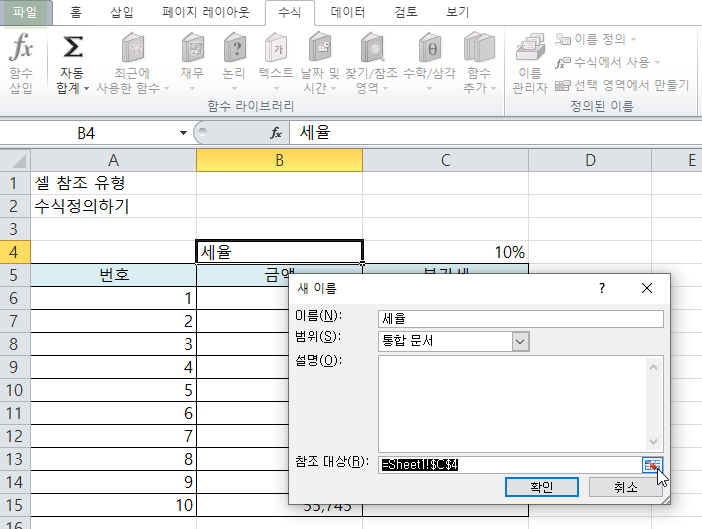
Task: Expand the 함수 추가 dropdown arrow
Action: pyautogui.click(x=493, y=88)
